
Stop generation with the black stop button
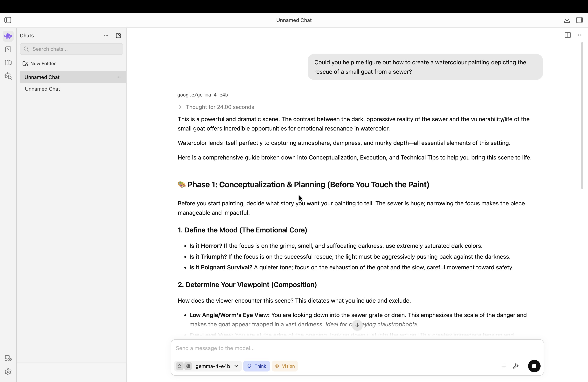click(534, 366)
